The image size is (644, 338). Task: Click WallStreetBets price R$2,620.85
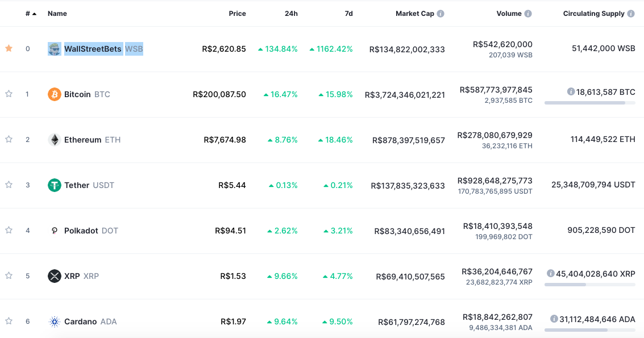[x=224, y=49]
